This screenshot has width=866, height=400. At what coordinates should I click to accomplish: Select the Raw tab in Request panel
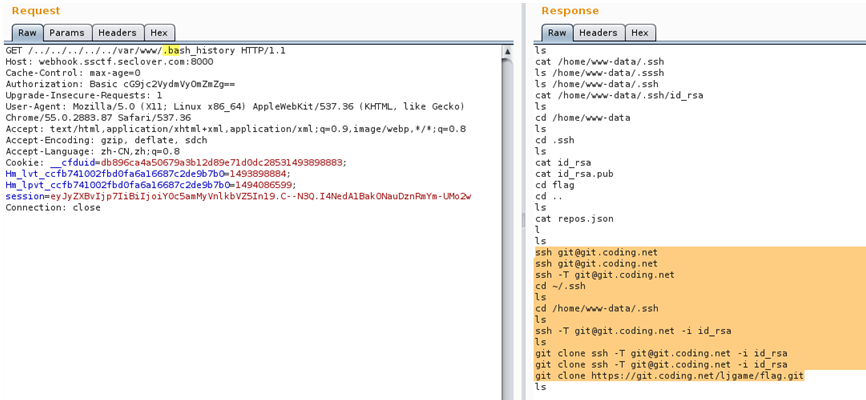[27, 33]
